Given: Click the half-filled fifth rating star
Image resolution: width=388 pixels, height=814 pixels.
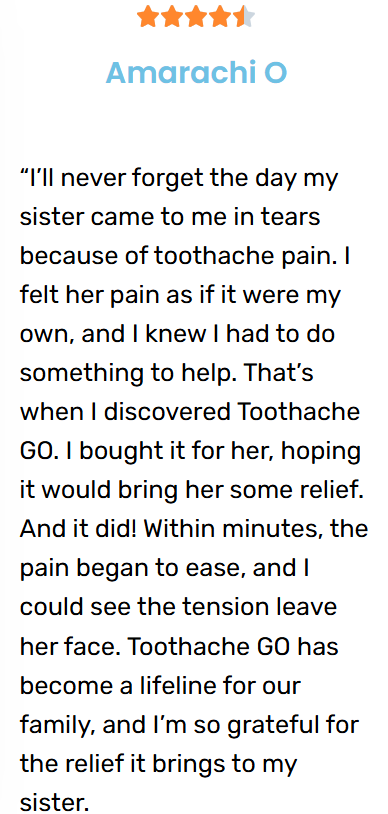Looking at the screenshot, I should tap(244, 17).
